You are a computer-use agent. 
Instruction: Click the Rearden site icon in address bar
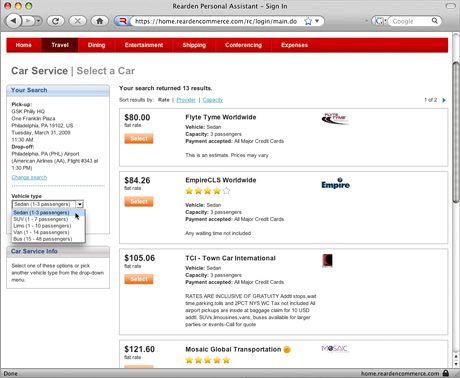(x=123, y=21)
